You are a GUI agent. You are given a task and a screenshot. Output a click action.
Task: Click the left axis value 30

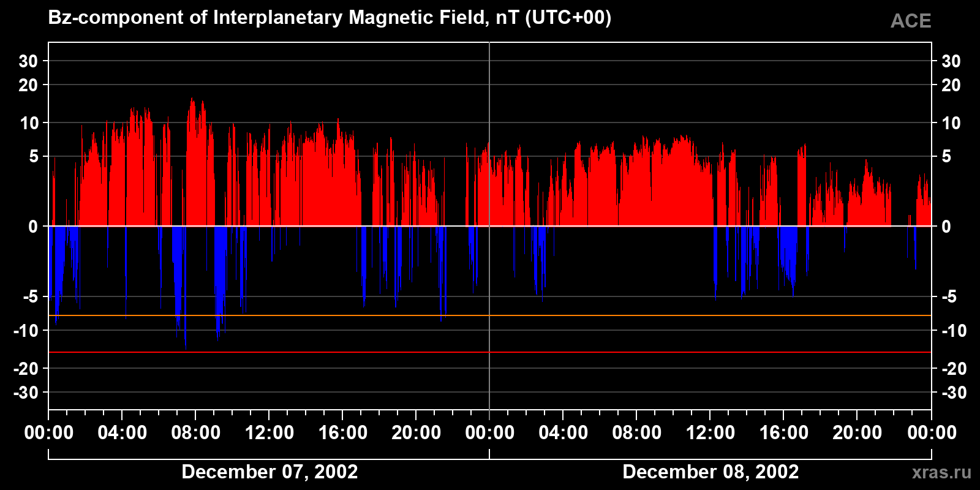28,61
